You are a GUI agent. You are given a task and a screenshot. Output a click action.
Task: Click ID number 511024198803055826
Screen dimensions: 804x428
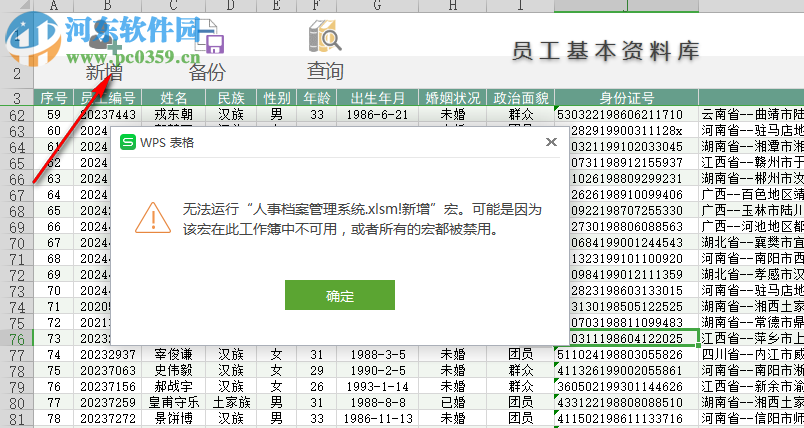pos(627,355)
